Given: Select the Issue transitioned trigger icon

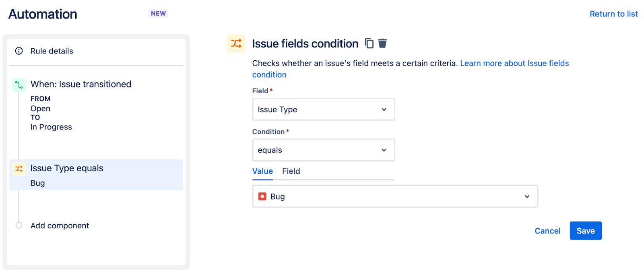Looking at the screenshot, I should (19, 84).
